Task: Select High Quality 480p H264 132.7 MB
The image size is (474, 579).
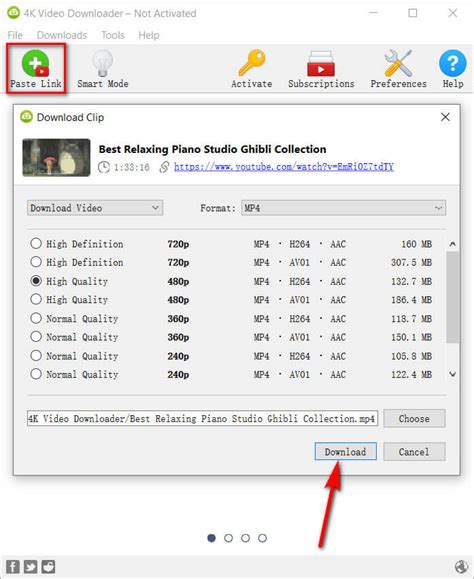Action: pyautogui.click(x=231, y=281)
